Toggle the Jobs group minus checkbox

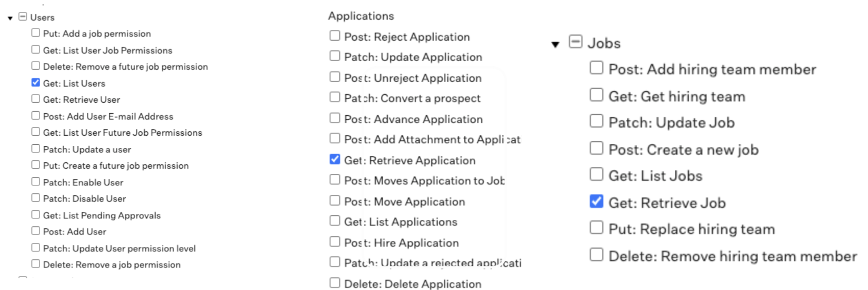point(575,42)
